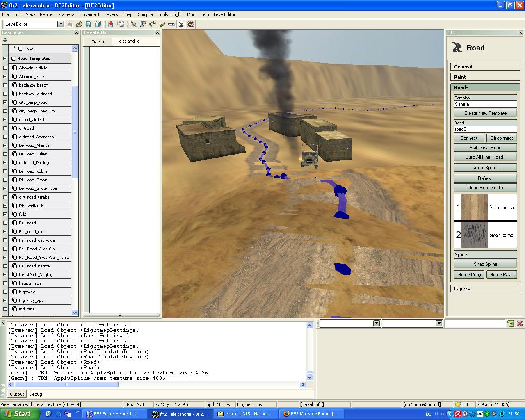Click the green ICQ flower tray icon
This screenshot has height=420, width=525.
click(x=487, y=414)
